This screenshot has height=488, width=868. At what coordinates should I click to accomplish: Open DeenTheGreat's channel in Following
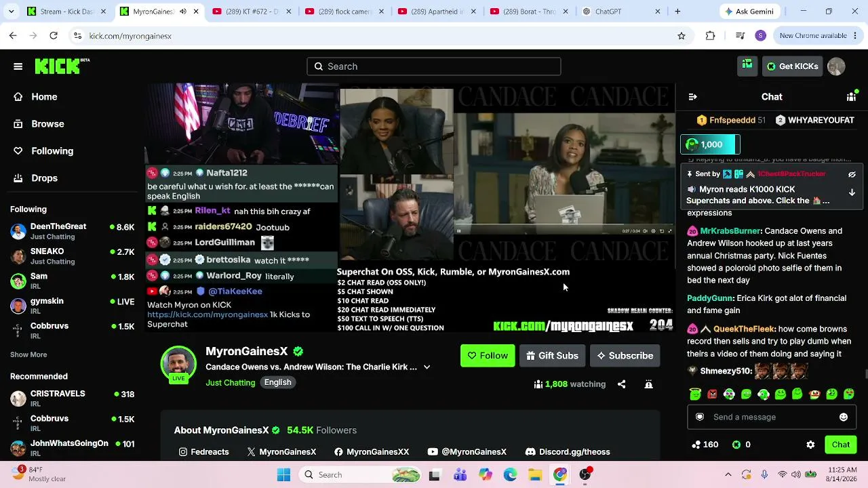pos(72,230)
